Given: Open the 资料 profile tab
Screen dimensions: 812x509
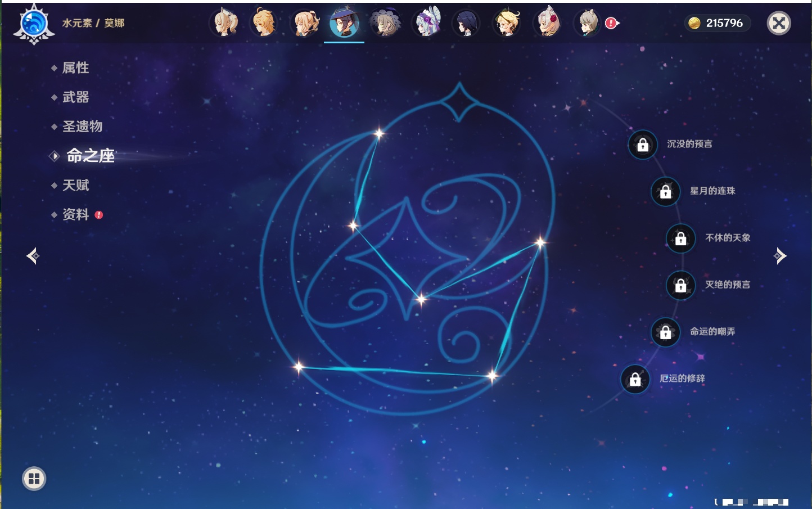Looking at the screenshot, I should click(76, 214).
